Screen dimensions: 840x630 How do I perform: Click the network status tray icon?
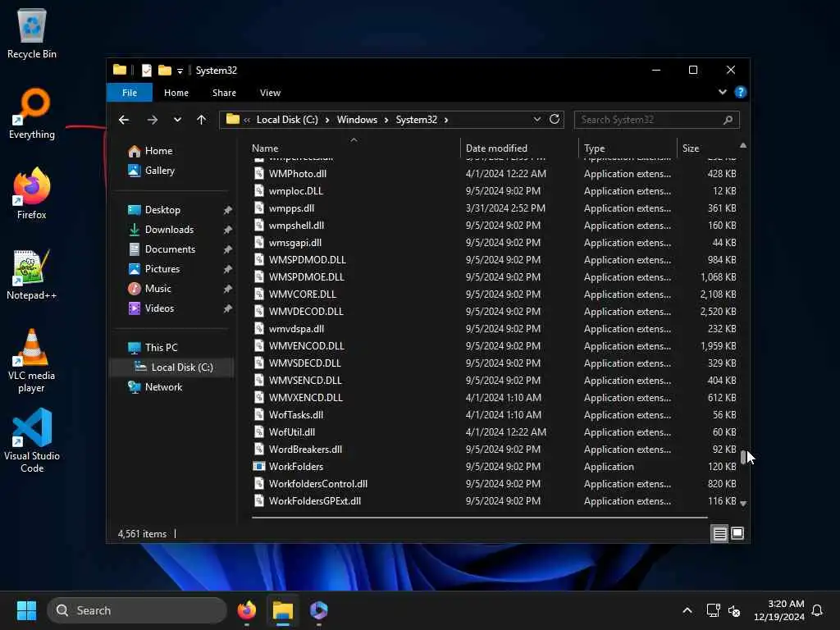click(x=713, y=610)
